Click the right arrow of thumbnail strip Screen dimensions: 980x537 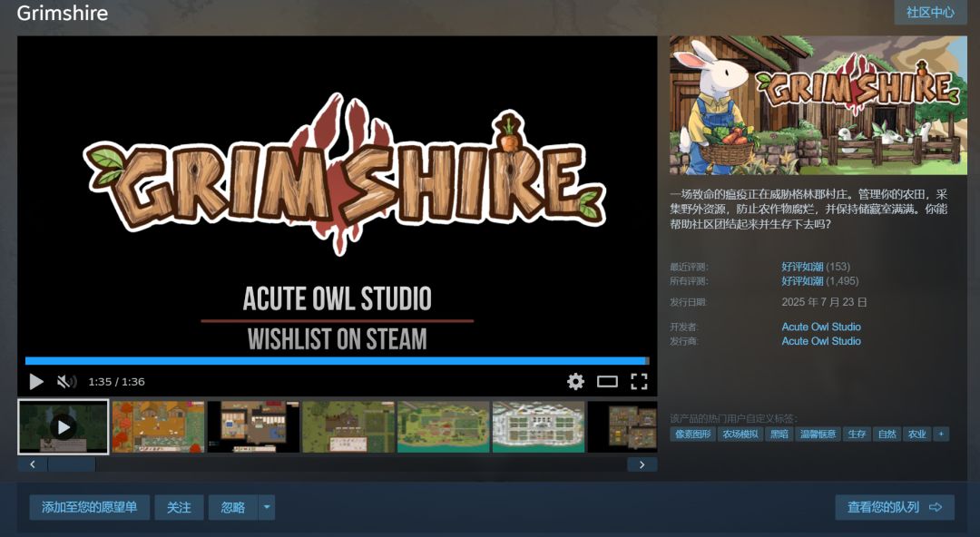(642, 464)
